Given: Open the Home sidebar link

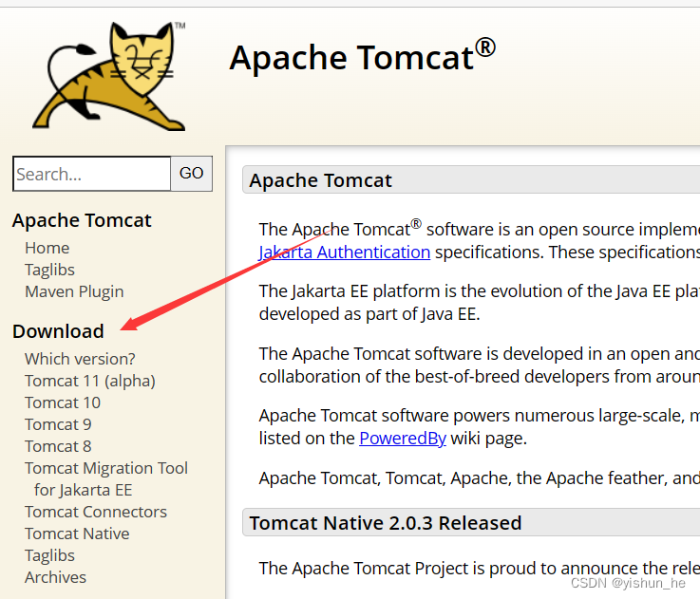Looking at the screenshot, I should [x=47, y=248].
